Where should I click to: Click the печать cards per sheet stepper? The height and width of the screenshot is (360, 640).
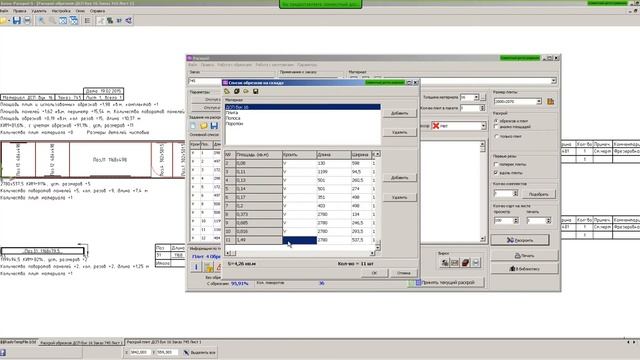point(548,220)
